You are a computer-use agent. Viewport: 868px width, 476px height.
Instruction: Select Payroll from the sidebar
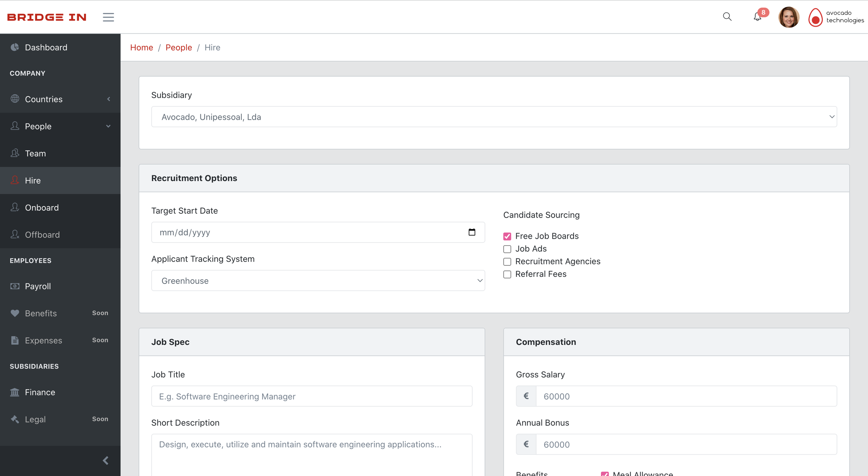coord(38,286)
